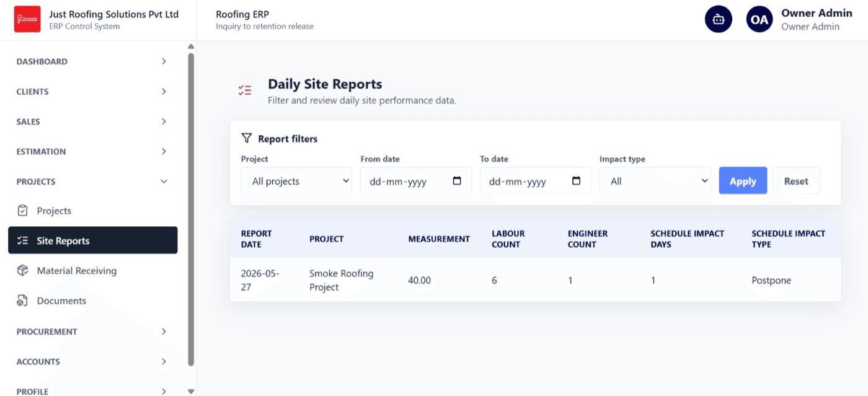
Task: Collapse the Projects section chevron
Action: [164, 182]
